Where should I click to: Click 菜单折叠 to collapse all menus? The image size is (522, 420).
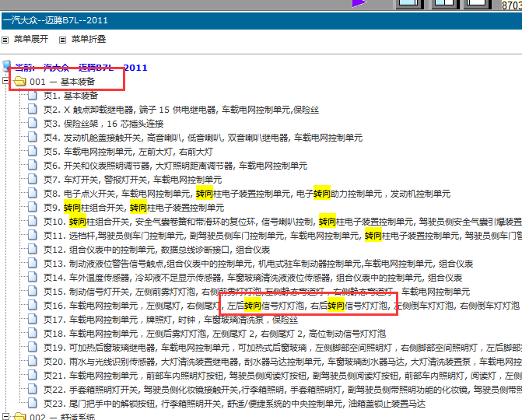click(x=89, y=39)
